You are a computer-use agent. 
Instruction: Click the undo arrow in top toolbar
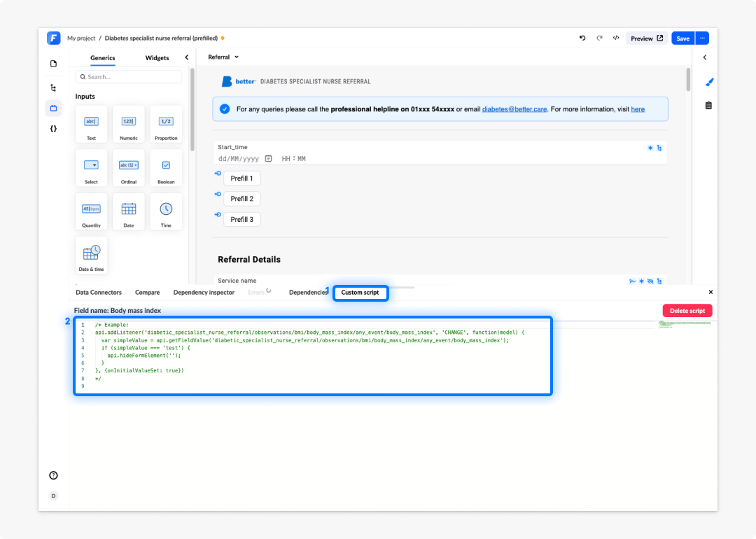click(582, 38)
